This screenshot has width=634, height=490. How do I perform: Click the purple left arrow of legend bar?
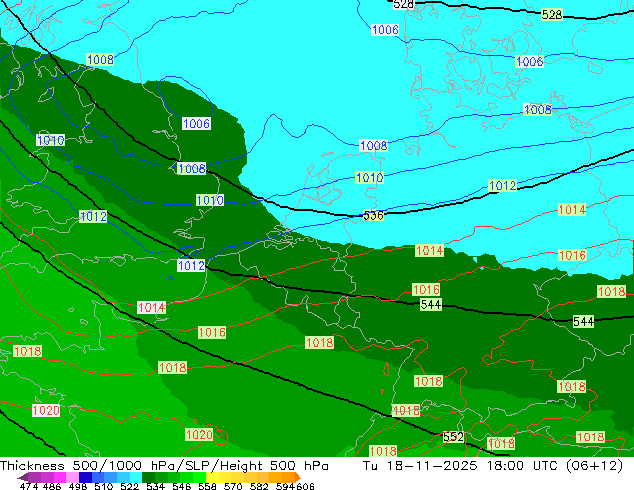(22, 478)
